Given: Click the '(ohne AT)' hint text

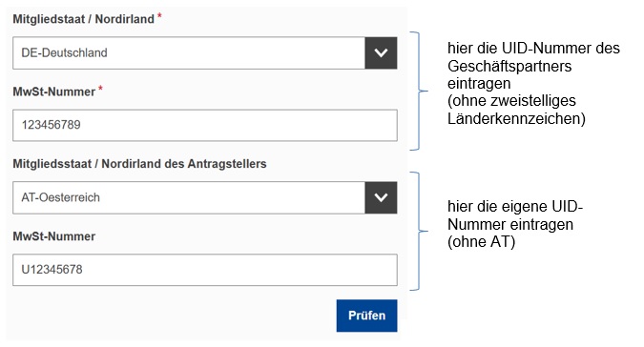Looking at the screenshot, I should [481, 242].
